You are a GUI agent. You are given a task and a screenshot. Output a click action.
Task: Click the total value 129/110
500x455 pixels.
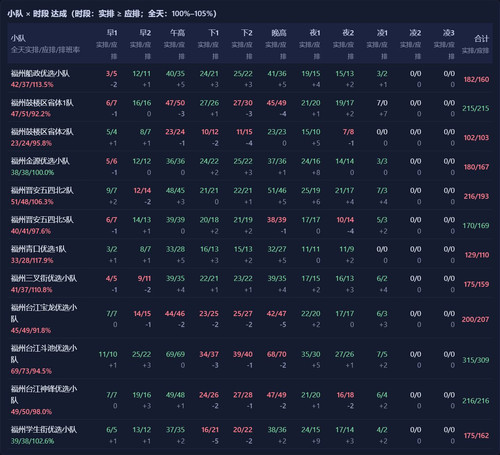pos(477,255)
